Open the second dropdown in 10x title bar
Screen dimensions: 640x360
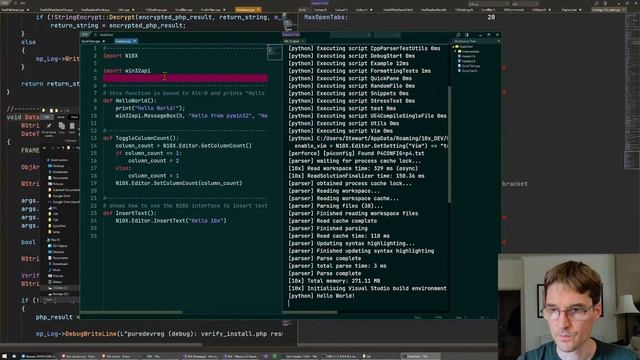pyautogui.click(x=387, y=36)
